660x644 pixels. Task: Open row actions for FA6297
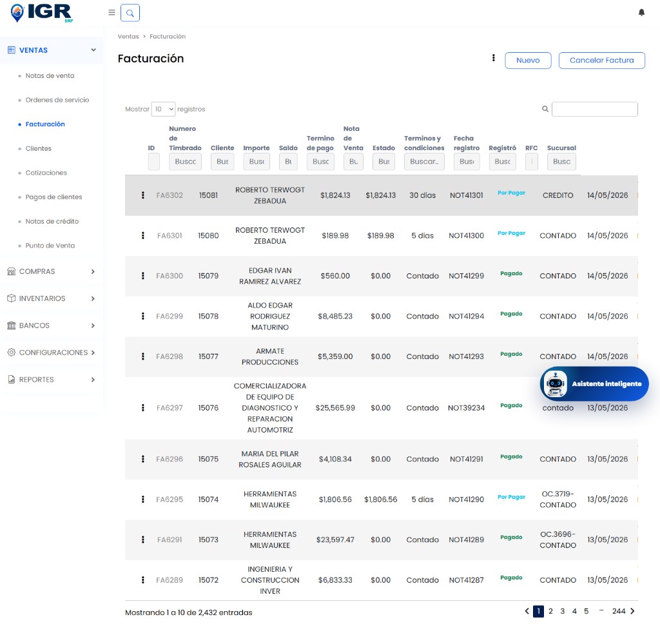(x=143, y=408)
